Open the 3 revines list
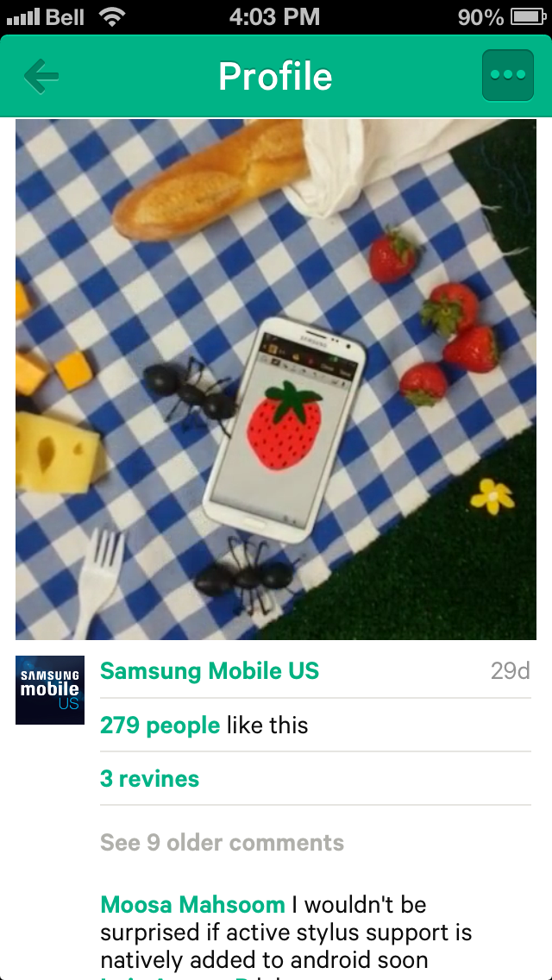 point(149,779)
